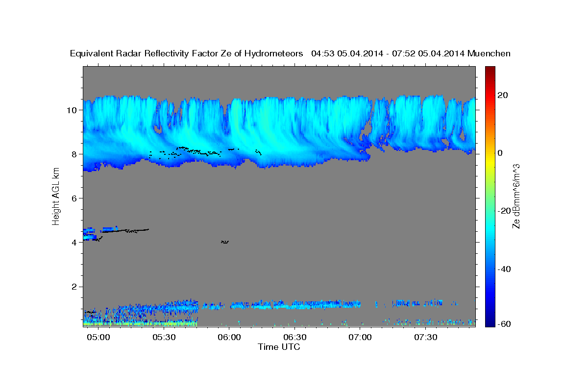
Task: Click the '06:30' time tick label
Action: (295, 338)
